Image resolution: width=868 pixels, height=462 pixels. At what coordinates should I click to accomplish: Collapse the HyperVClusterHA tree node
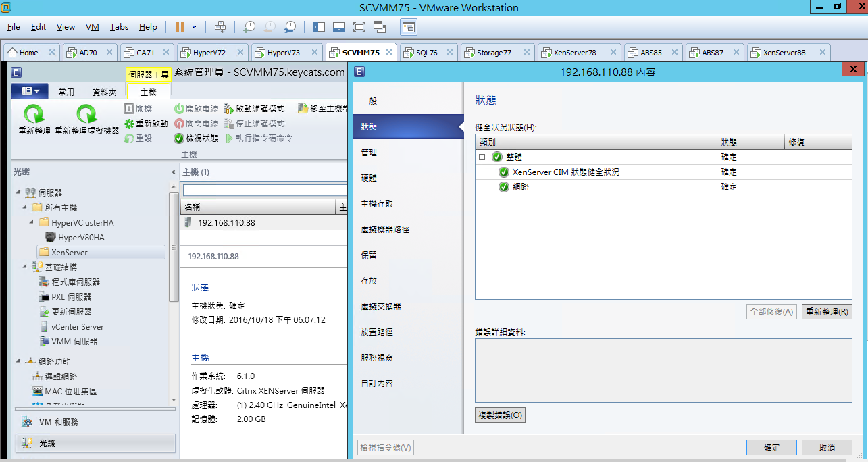tap(32, 222)
